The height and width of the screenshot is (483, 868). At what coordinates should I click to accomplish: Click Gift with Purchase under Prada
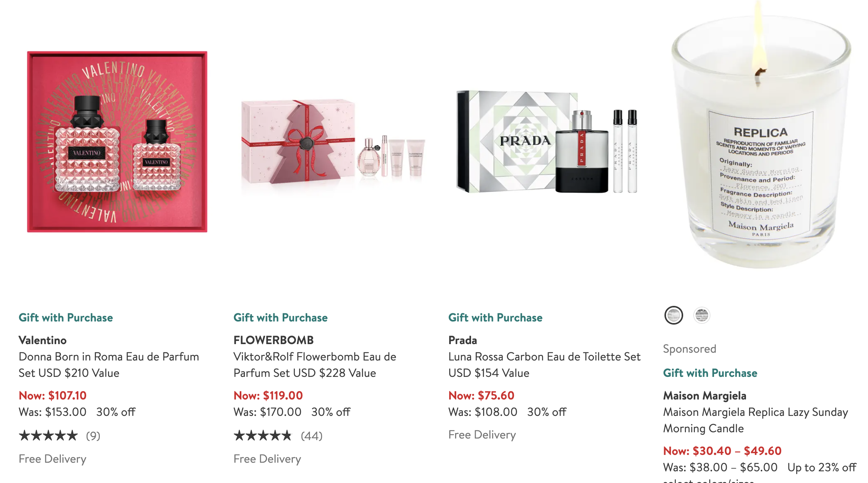[495, 318]
